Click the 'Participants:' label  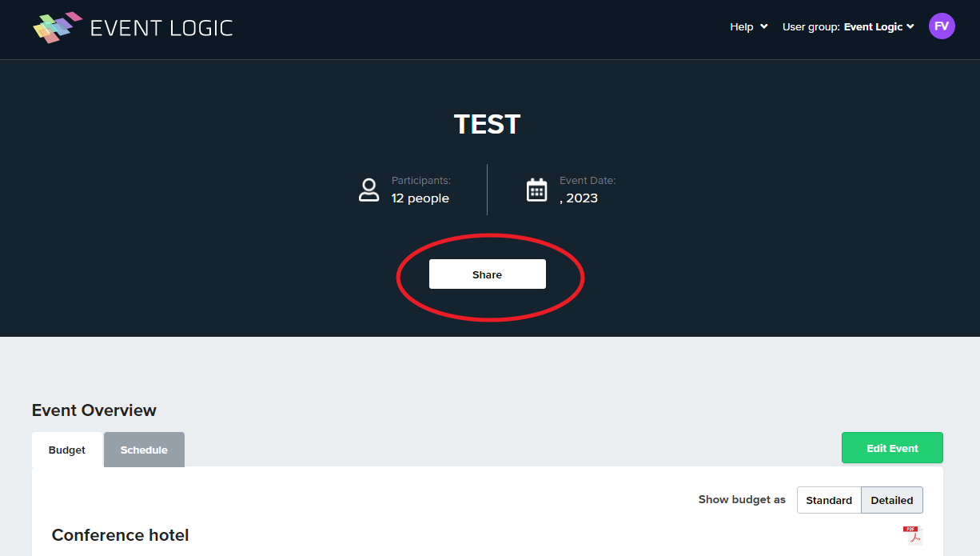tap(421, 181)
